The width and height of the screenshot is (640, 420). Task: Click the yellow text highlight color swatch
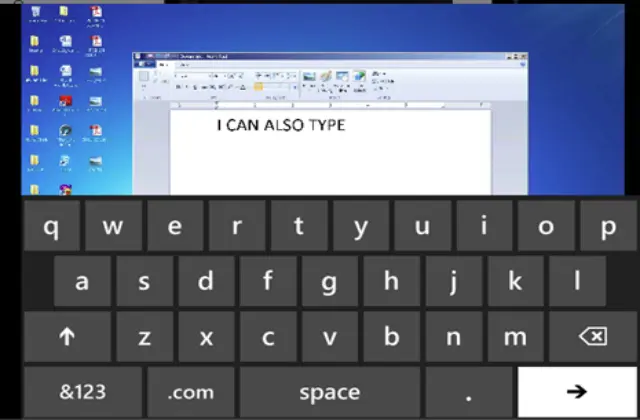tap(258, 88)
